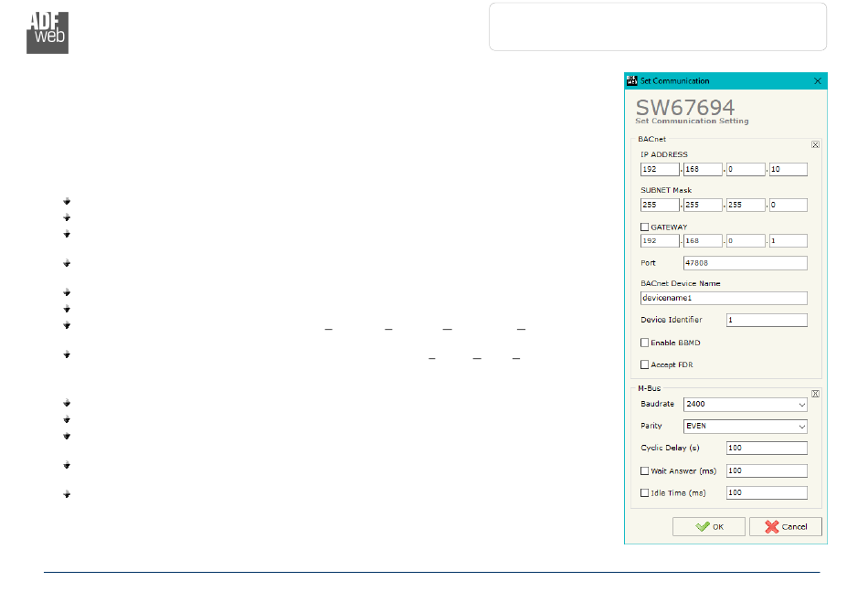Click the third GATEWAY octet field 0
This screenshot has height=602, width=868.
(746, 240)
